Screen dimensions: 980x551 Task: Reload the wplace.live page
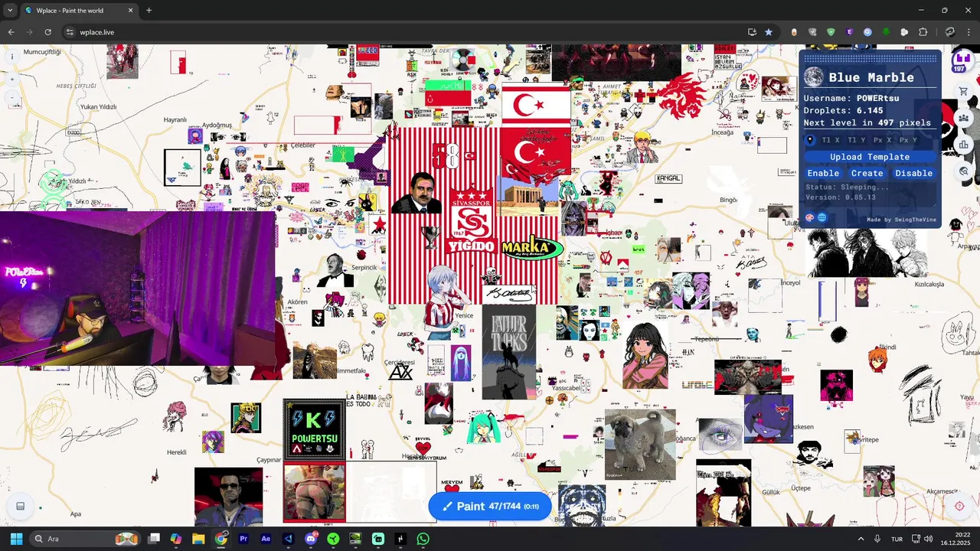tap(47, 32)
